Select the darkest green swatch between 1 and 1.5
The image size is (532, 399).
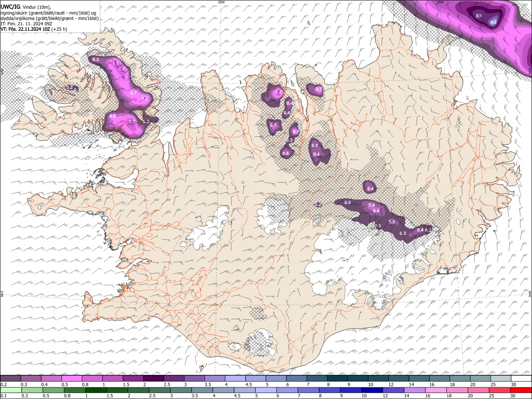tap(96, 390)
